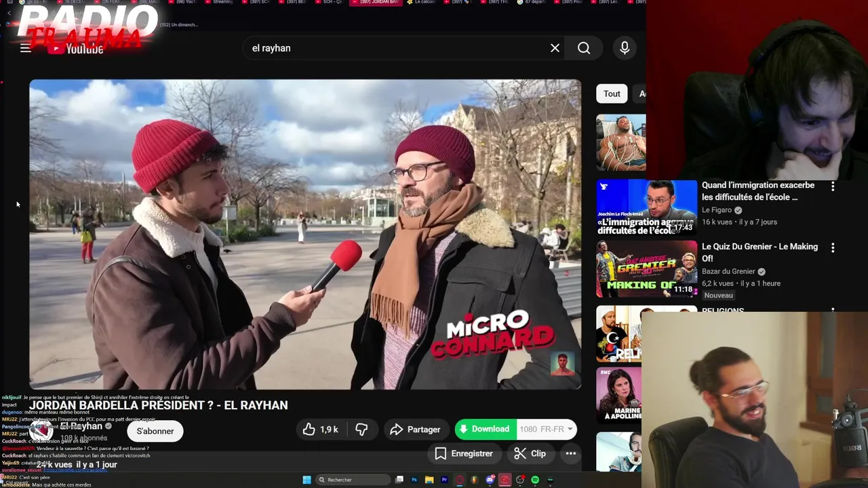868x488 pixels.
Task: Open options menu for Le Figaro video
Action: click(x=833, y=186)
